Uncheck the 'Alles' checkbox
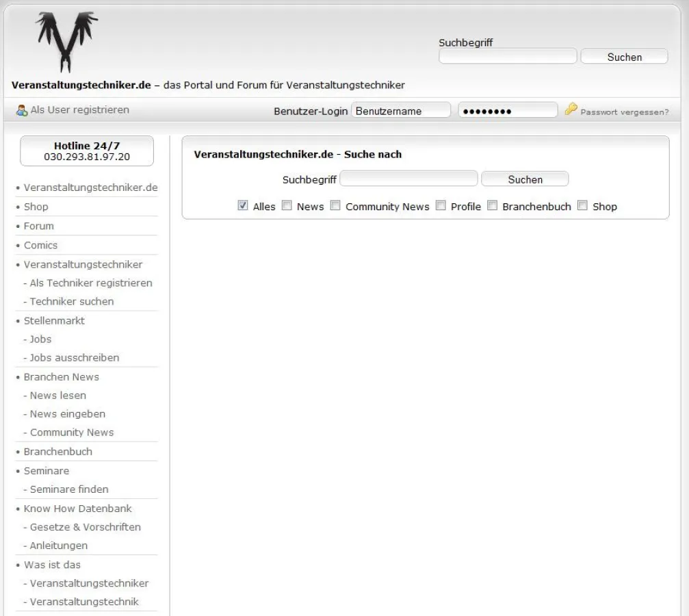This screenshot has width=689, height=616. (243, 205)
